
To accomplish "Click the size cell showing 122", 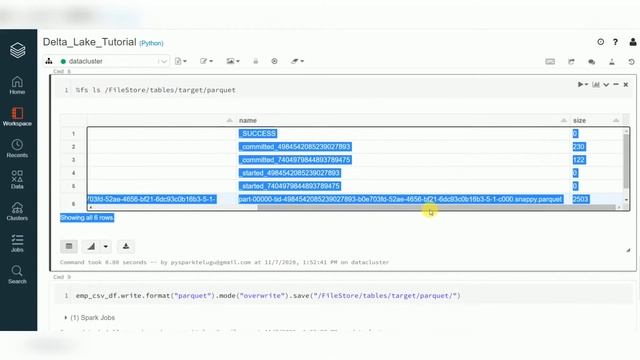I will click(x=579, y=160).
